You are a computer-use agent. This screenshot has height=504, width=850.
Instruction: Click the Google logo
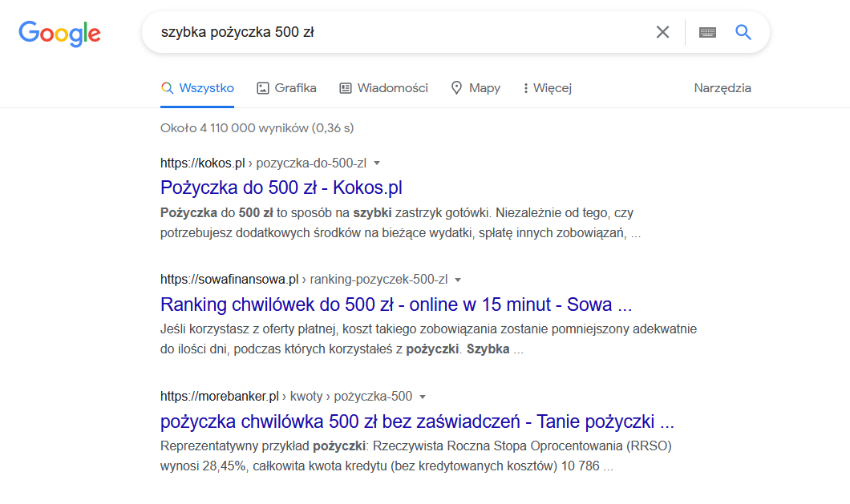coord(59,34)
